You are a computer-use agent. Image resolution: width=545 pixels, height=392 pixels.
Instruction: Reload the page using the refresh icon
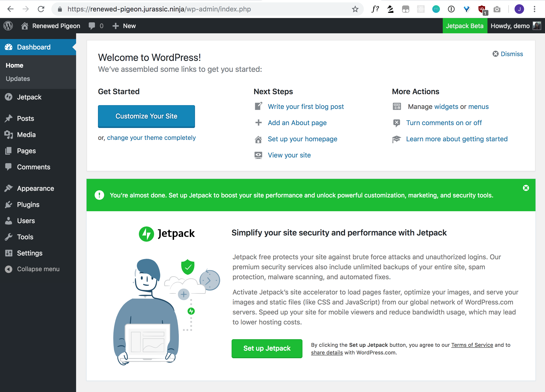41,9
